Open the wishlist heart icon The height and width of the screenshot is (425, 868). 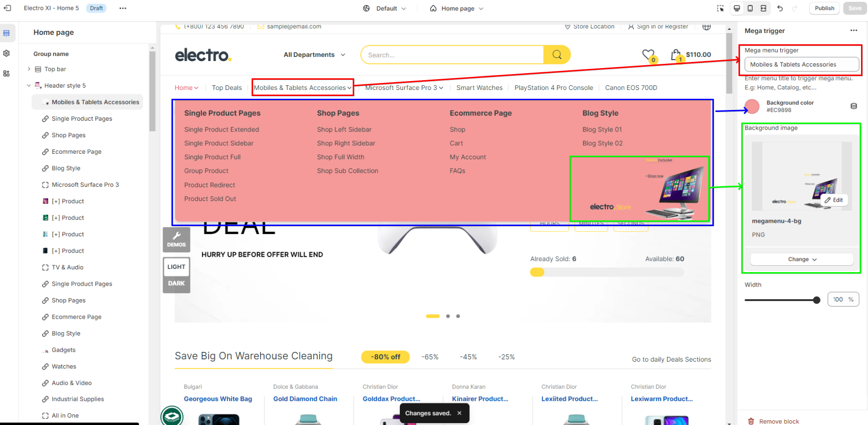(648, 55)
